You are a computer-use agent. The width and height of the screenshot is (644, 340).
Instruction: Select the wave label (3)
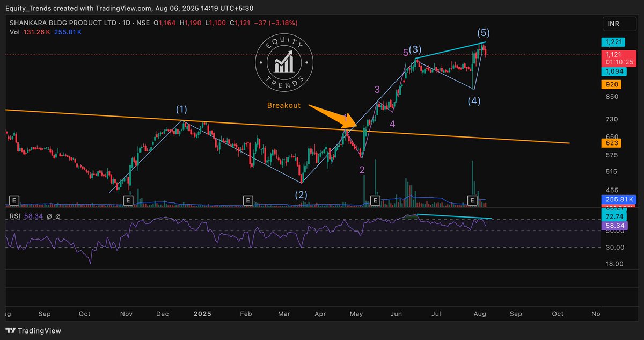tap(415, 49)
